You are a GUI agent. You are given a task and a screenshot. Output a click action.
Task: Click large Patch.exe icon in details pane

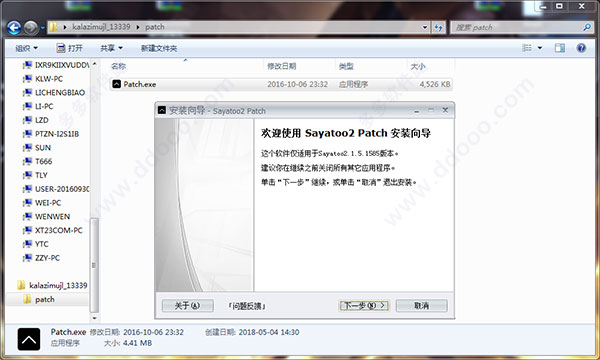(29, 339)
